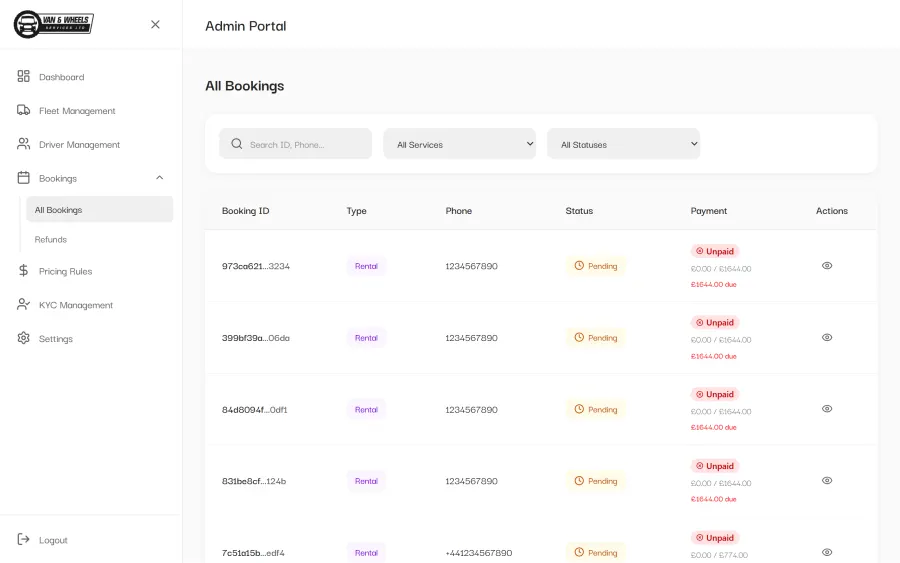Click Unpaid badge in 84d8094f row
900x563 pixels.
(x=715, y=394)
